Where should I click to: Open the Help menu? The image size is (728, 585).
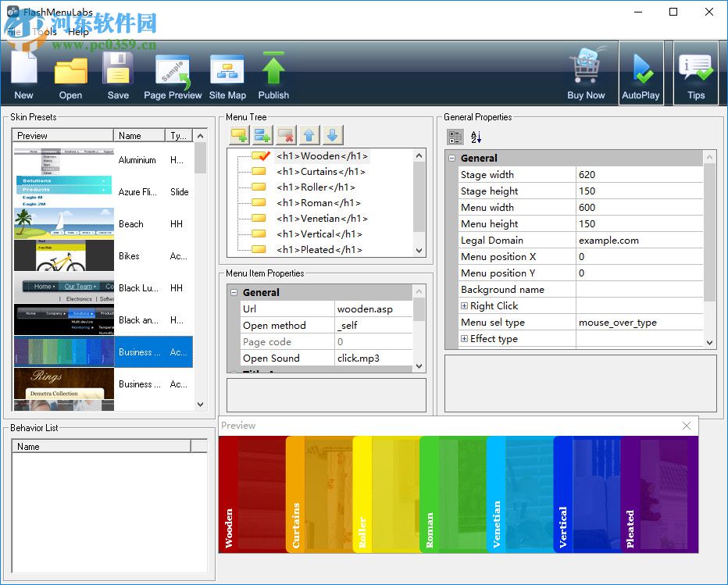(x=78, y=32)
